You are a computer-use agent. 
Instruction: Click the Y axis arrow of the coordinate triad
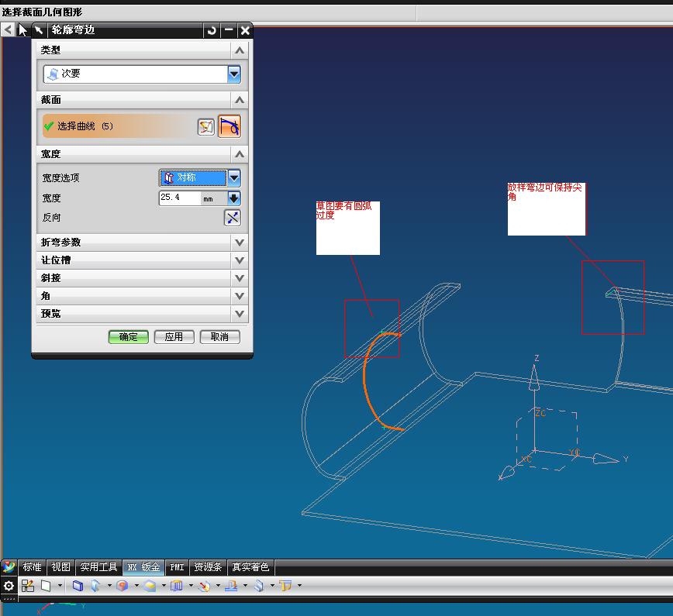(x=606, y=459)
